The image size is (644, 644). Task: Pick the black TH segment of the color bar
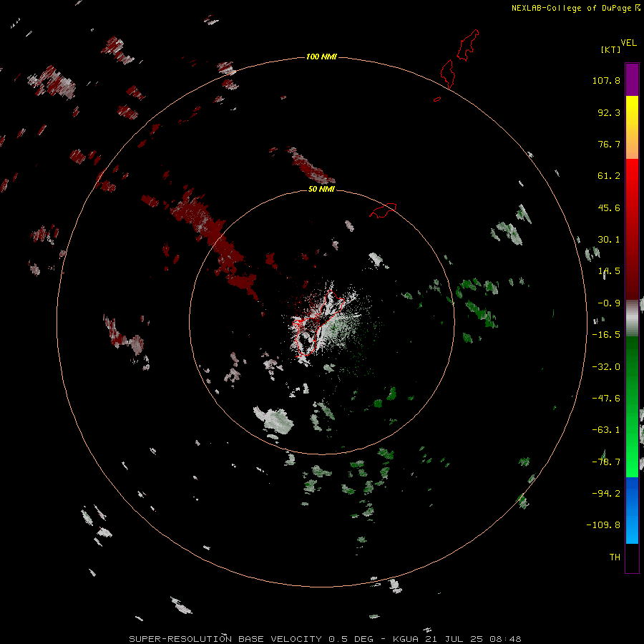click(x=632, y=557)
